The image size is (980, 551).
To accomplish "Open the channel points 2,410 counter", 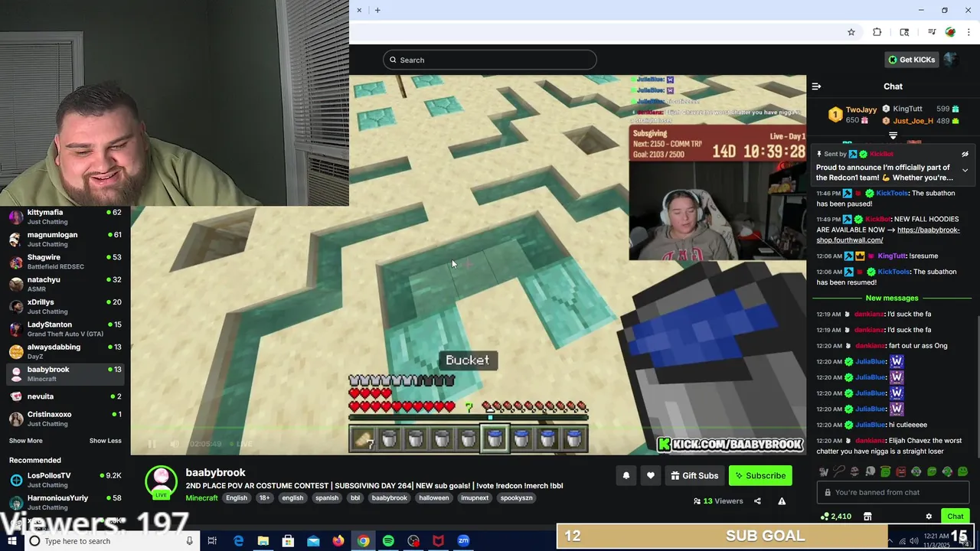I will tap(835, 517).
